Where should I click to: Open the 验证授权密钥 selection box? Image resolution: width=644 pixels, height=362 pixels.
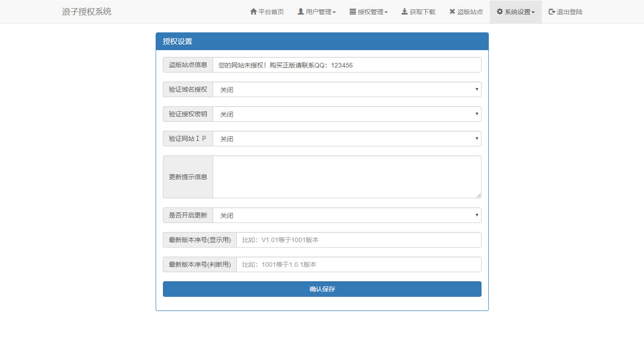[x=347, y=114]
